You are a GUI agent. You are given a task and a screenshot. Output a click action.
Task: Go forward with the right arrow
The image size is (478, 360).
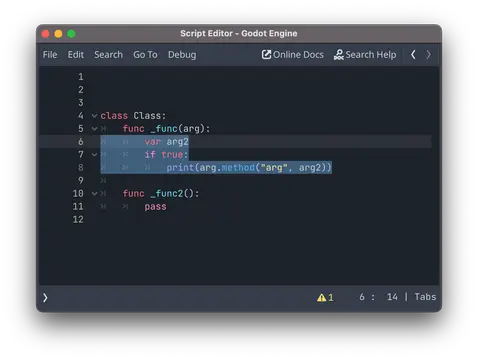pyautogui.click(x=428, y=54)
